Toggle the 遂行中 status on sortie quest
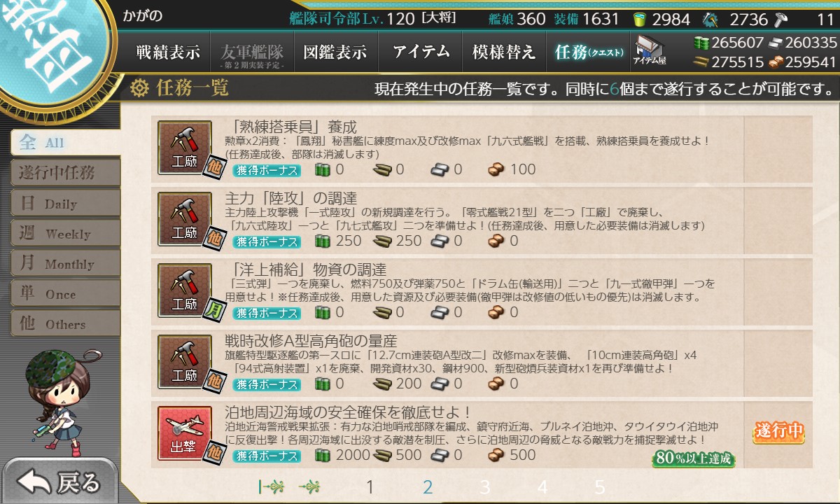840x504 pixels. [x=779, y=432]
